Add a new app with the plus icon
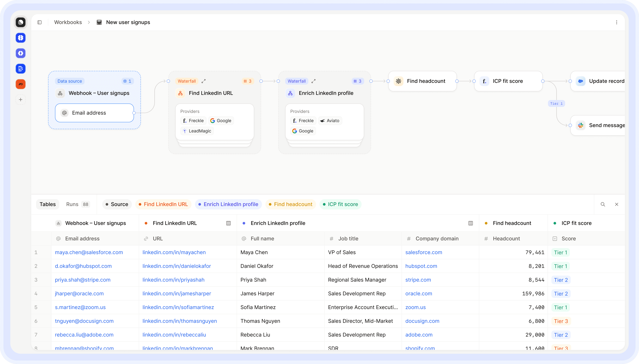 tap(21, 99)
